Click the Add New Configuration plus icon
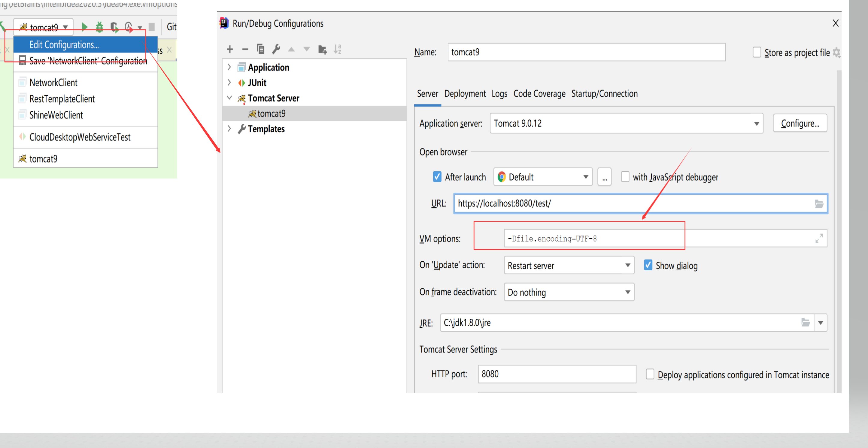Viewport: 868px width, 448px height. 230,50
